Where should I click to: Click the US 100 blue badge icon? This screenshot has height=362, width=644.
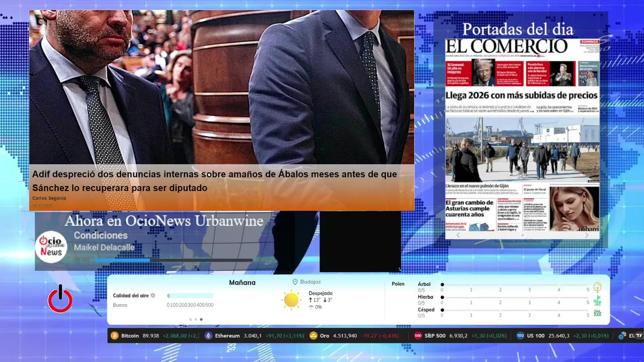click(x=520, y=335)
